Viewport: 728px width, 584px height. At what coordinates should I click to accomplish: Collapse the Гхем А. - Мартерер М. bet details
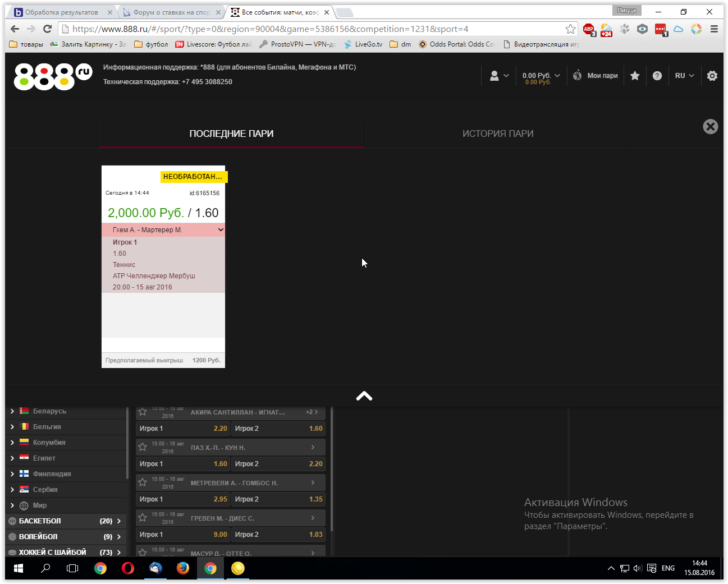click(x=221, y=230)
